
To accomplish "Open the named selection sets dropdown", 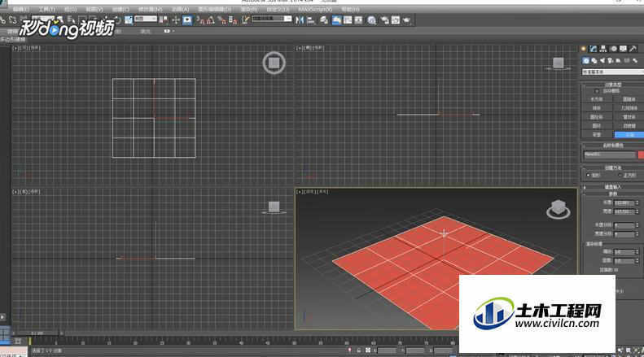I will click(x=271, y=19).
